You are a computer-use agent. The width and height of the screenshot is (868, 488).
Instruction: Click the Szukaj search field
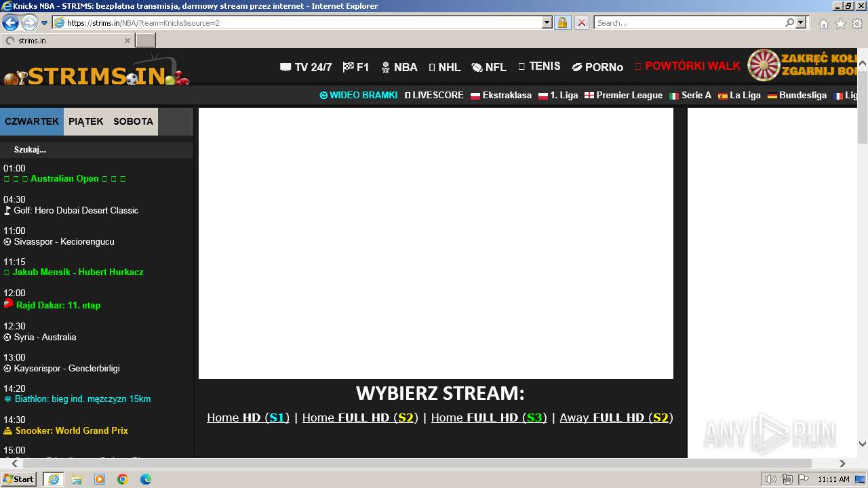point(96,150)
